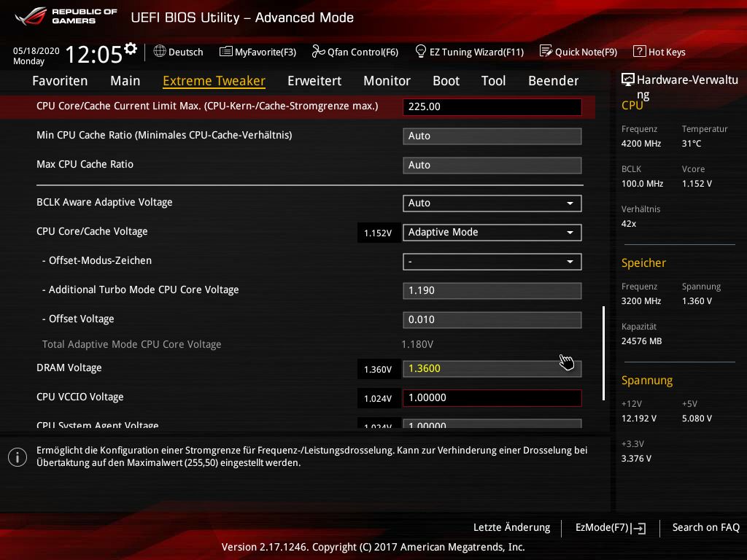
Task: Select the CPU VCCIO Voltage label
Action: click(80, 397)
